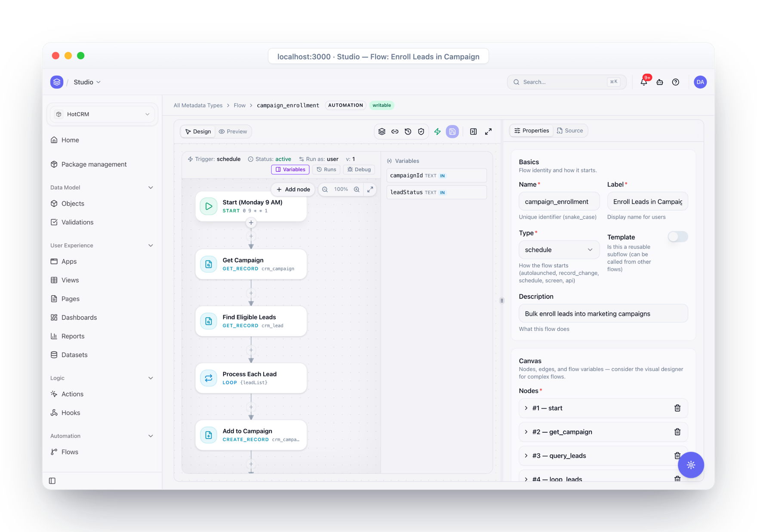Click the DA user avatar
This screenshot has height=532, width=757.
tap(700, 82)
